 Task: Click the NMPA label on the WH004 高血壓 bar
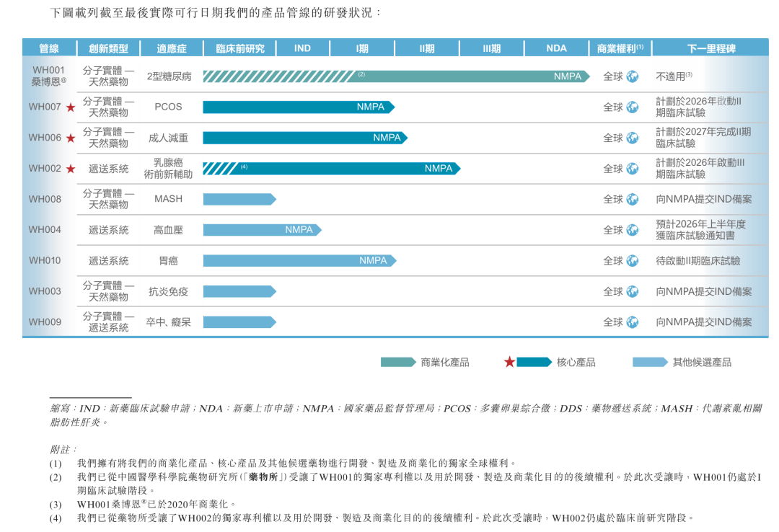pyautogui.click(x=299, y=230)
